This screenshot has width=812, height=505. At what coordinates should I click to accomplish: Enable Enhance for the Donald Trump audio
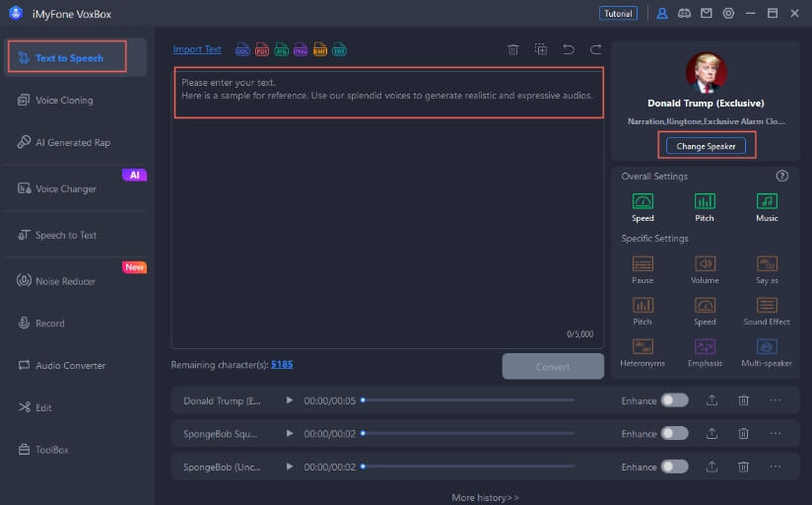pyautogui.click(x=674, y=400)
